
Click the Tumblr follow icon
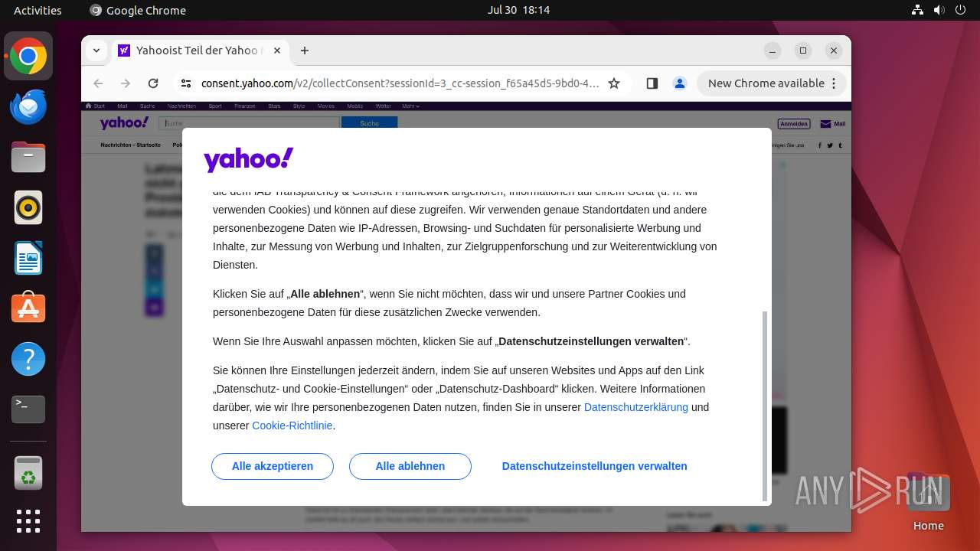pos(840,145)
